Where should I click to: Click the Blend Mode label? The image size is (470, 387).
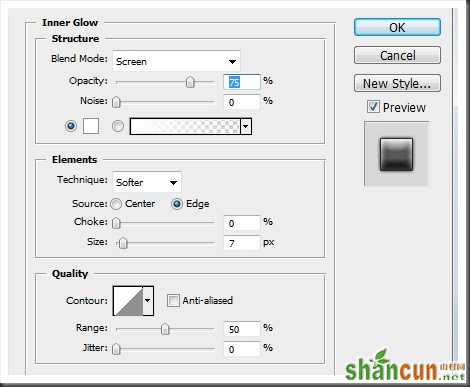click(x=79, y=59)
